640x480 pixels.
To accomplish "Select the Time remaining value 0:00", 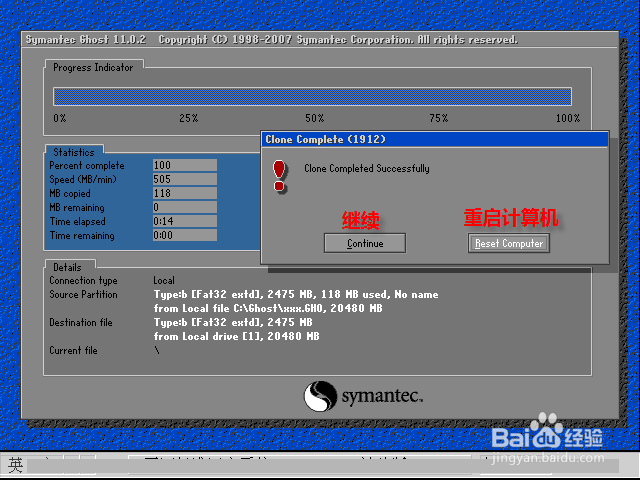I will pos(184,235).
